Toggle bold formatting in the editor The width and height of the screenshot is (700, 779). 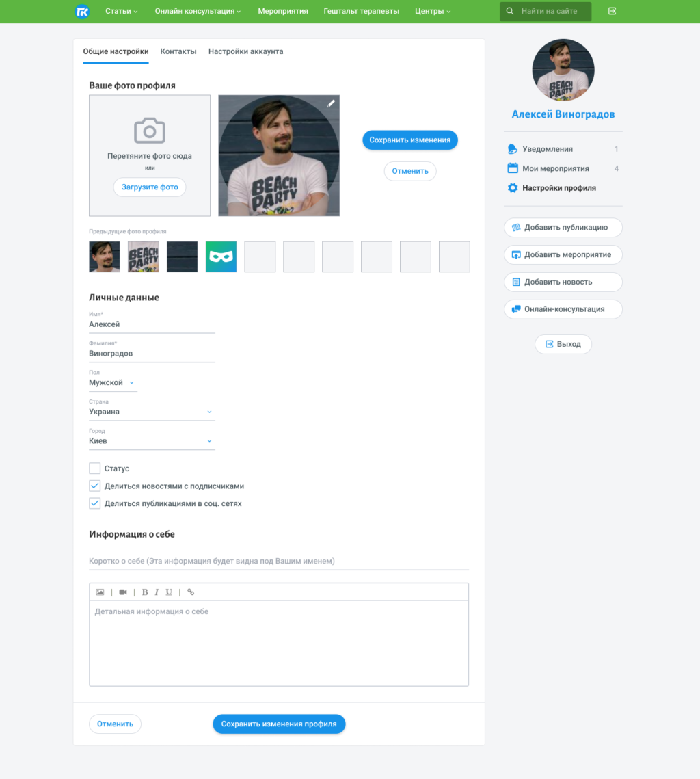pyautogui.click(x=145, y=592)
